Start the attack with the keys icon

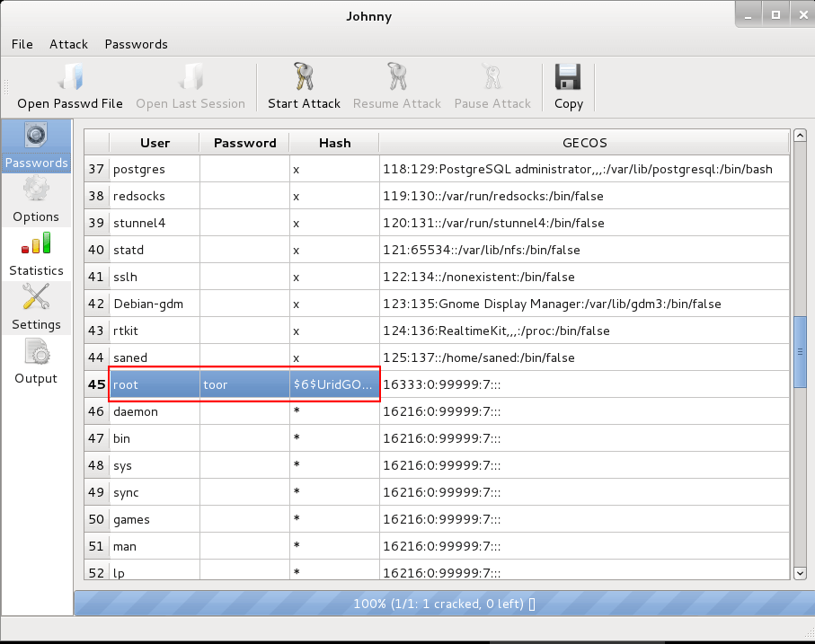click(304, 79)
